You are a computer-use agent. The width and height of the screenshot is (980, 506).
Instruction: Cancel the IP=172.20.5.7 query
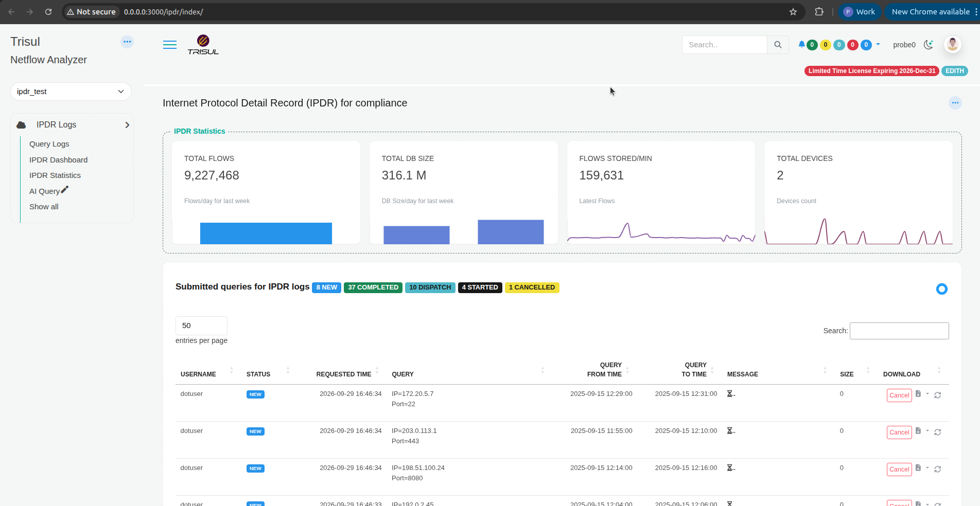point(899,395)
